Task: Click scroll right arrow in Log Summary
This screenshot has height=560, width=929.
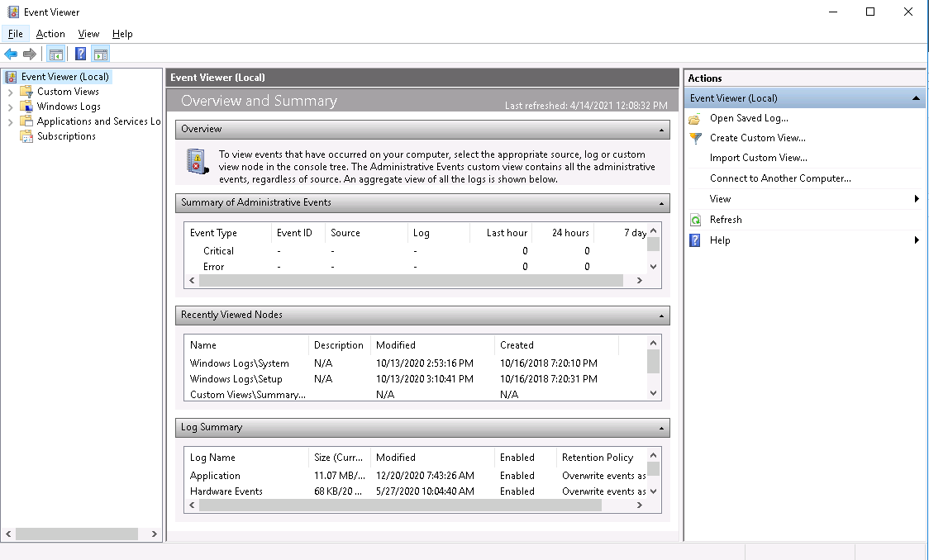Action: point(639,505)
